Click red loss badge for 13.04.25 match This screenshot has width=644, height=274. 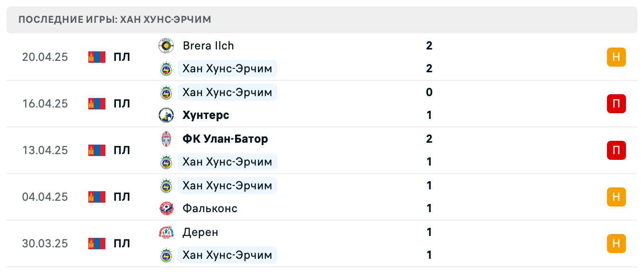616,150
